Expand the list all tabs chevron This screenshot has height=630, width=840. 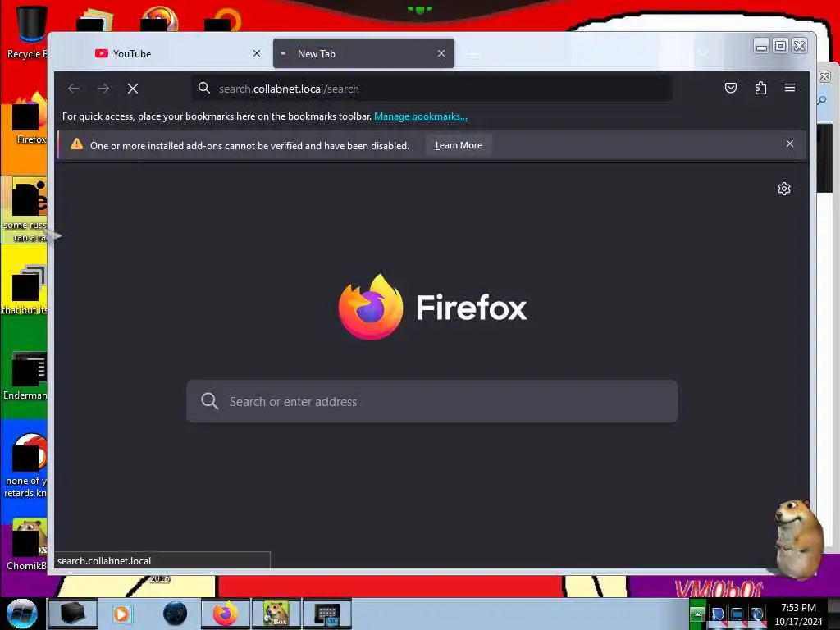tap(703, 53)
